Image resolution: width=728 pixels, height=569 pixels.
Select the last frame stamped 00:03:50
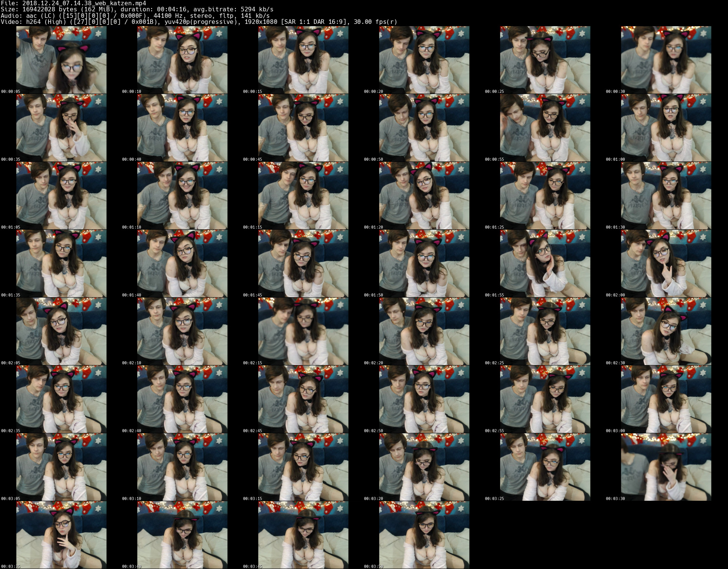pos(424,535)
